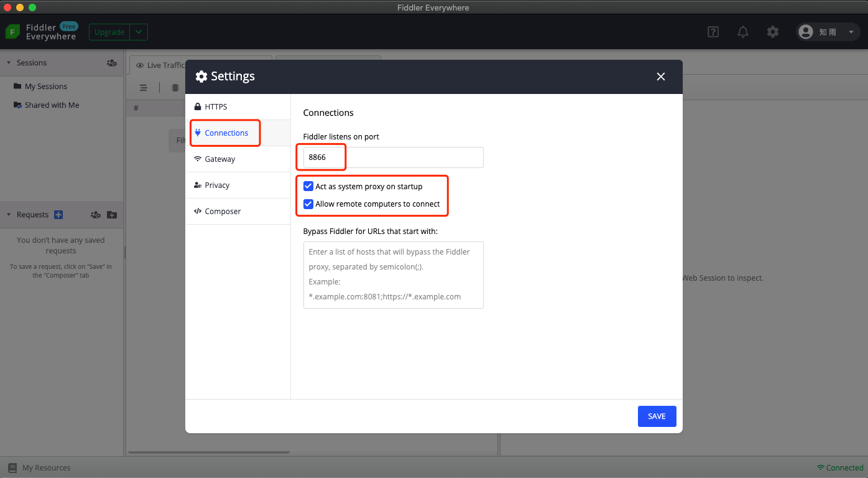Viewport: 868px width, 478px height.
Task: Toggle Act as system proxy on startup
Action: (308, 186)
